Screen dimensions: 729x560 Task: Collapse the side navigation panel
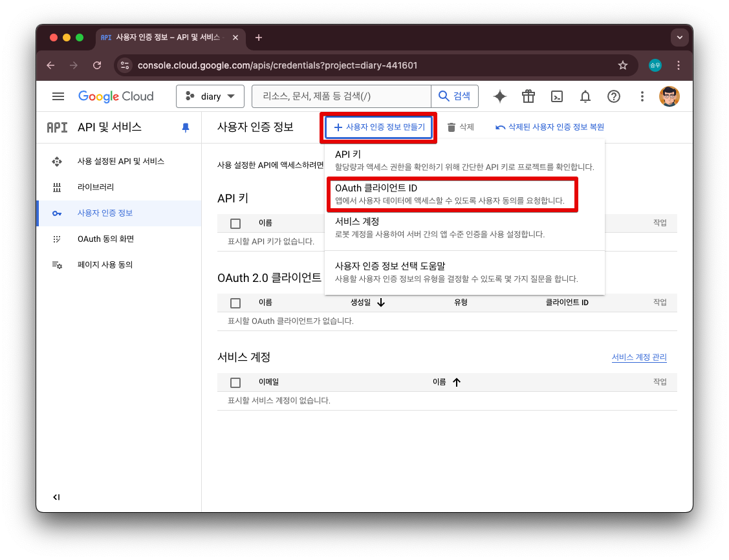(56, 497)
